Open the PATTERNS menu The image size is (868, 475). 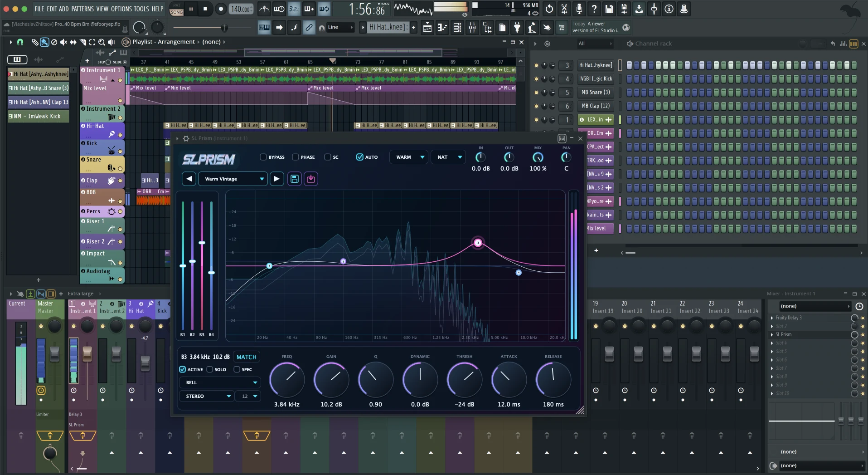click(82, 9)
